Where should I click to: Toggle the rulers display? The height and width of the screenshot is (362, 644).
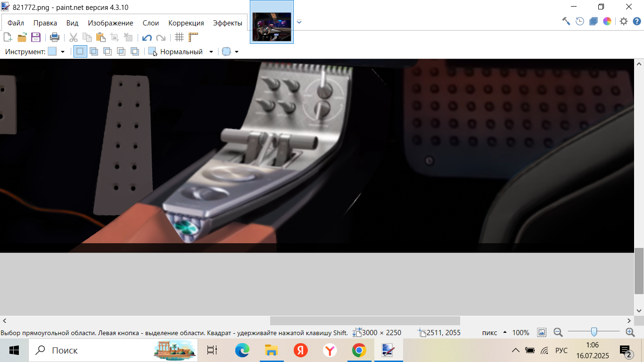(193, 37)
